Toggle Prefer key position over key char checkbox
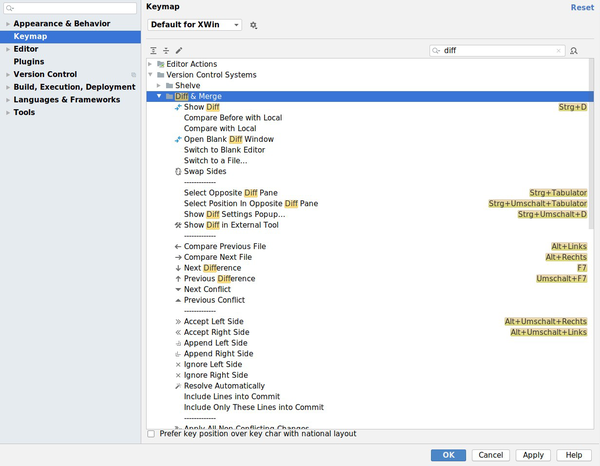 point(151,433)
